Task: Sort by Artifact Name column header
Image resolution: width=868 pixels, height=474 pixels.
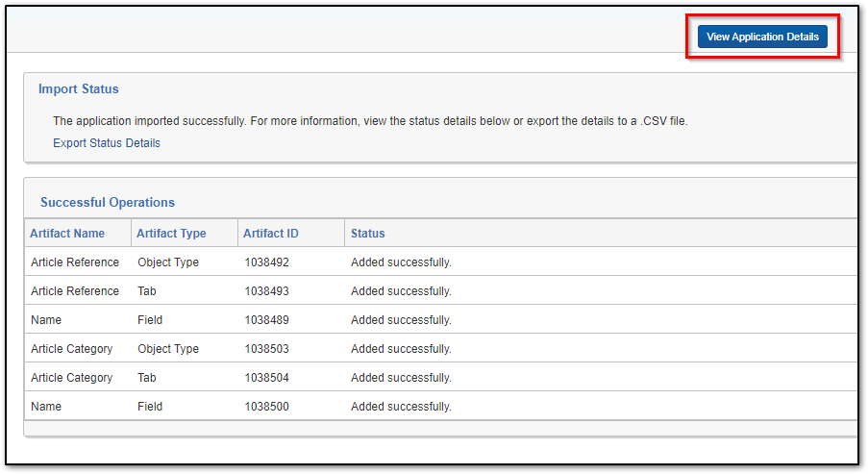Action: pyautogui.click(x=67, y=233)
